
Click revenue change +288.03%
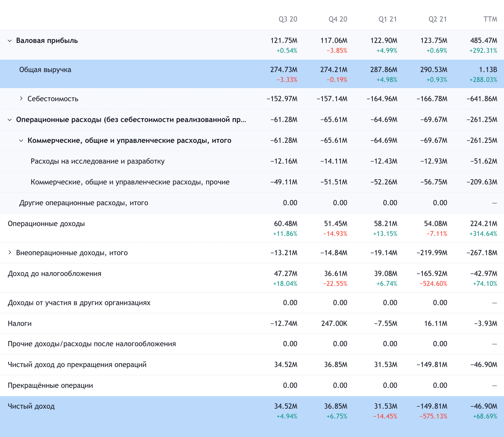pyautogui.click(x=483, y=80)
